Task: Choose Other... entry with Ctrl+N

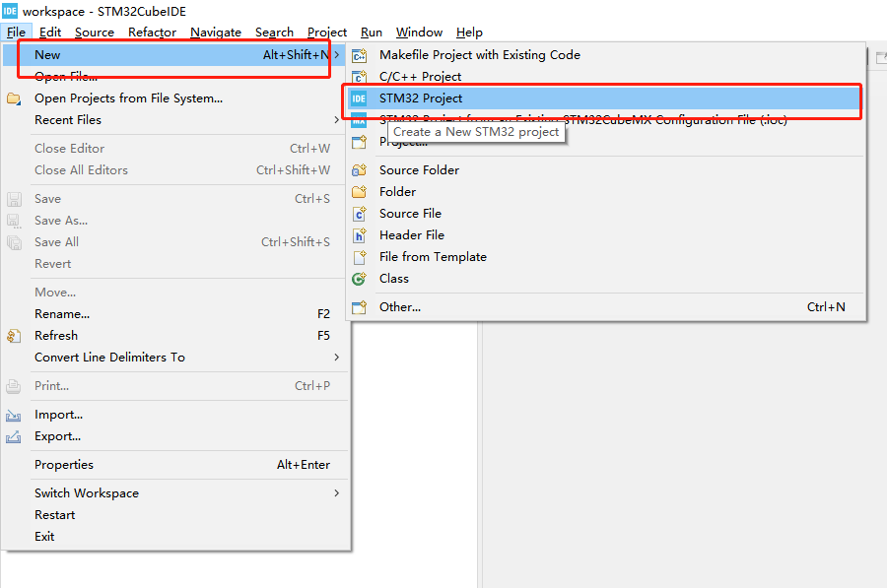Action: click(x=606, y=307)
